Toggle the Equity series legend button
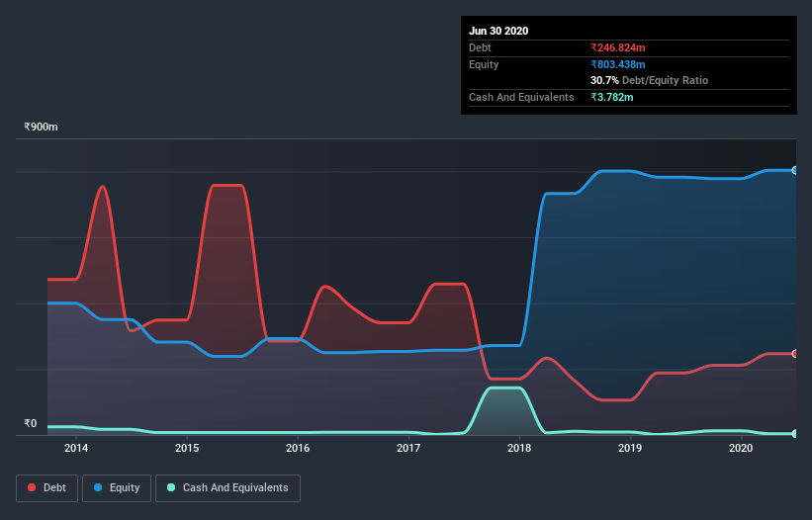This screenshot has width=812, height=520. [117, 488]
